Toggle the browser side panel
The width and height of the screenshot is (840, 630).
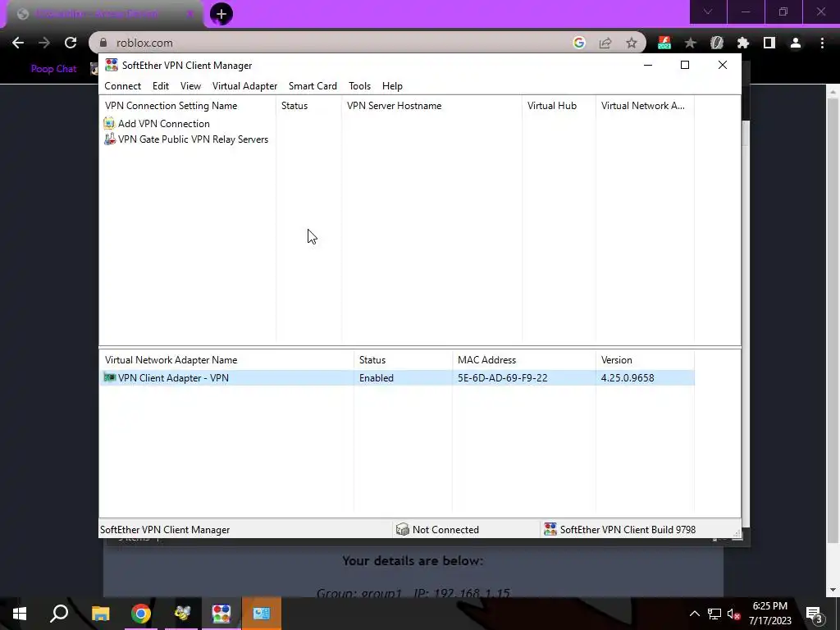[769, 43]
